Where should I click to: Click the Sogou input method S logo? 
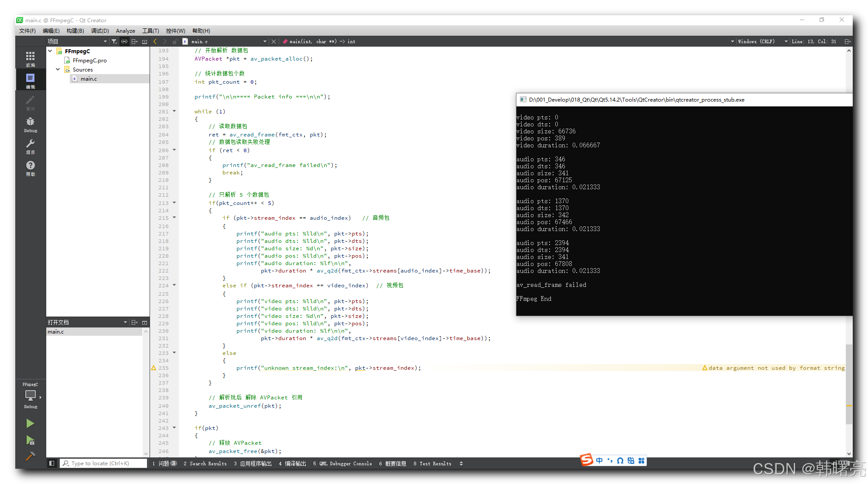(587, 460)
